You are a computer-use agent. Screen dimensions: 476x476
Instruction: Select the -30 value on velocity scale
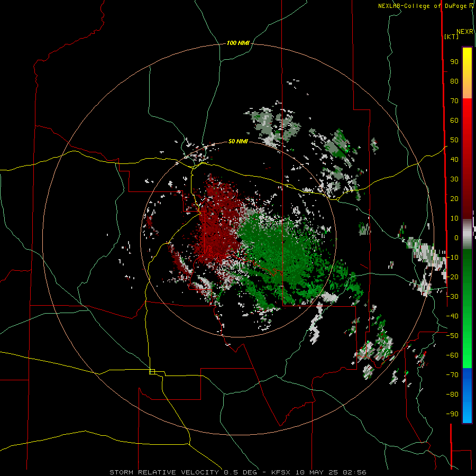click(x=452, y=297)
